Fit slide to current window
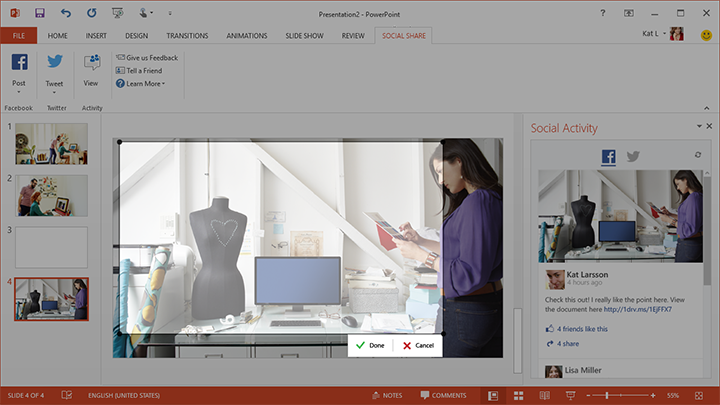This screenshot has width=720, height=405. [x=700, y=395]
